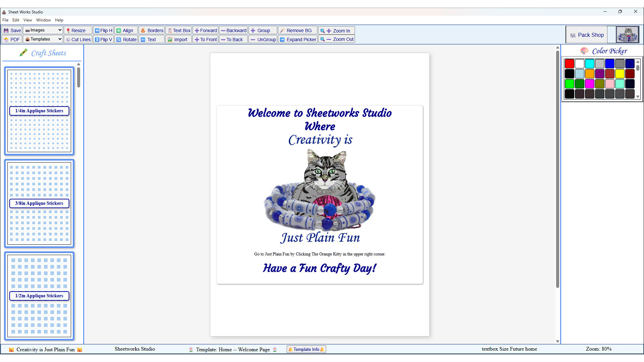This screenshot has width=644, height=362.
Task: Open the Templates dropdown
Action: tap(43, 39)
